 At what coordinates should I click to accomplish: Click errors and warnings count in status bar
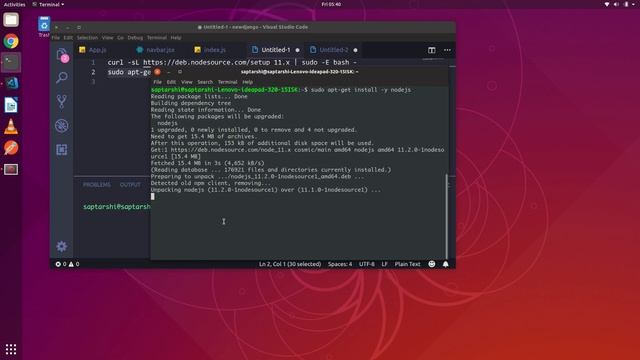click(x=67, y=264)
